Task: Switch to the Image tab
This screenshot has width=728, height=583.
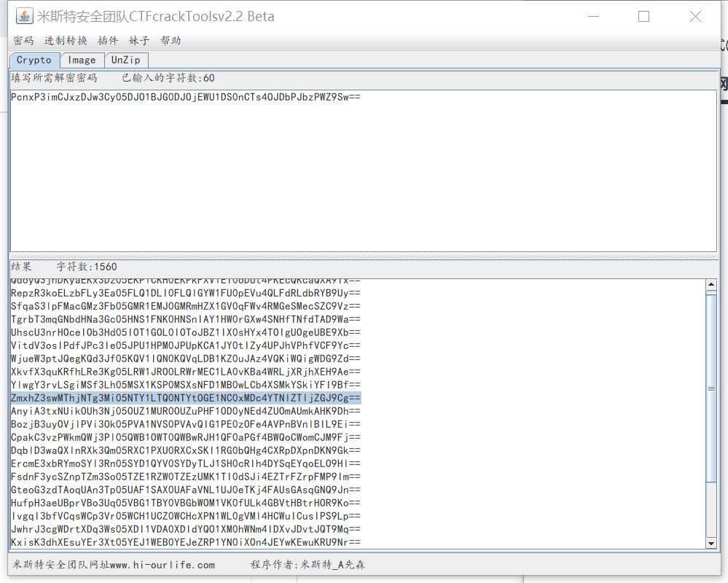Action: click(82, 60)
